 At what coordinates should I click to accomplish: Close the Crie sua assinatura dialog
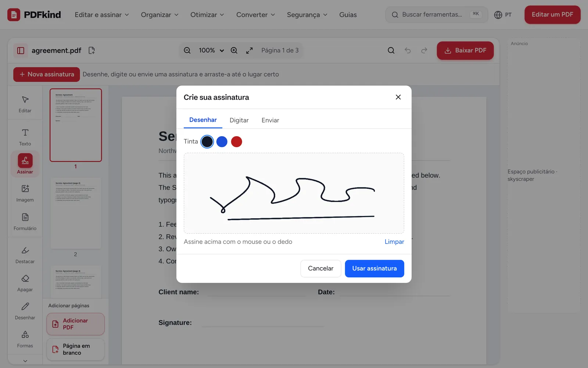(x=398, y=97)
